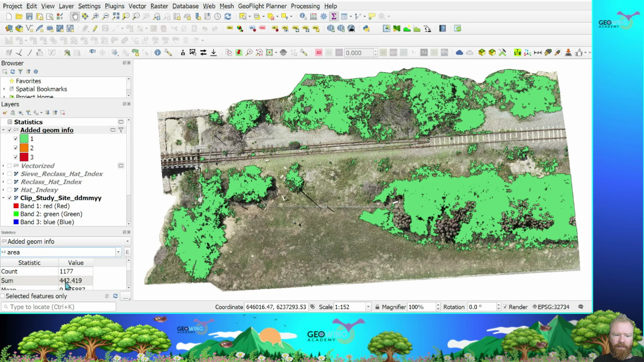Select the Favorites item in Browser
The width and height of the screenshot is (644, 362).
28,81
